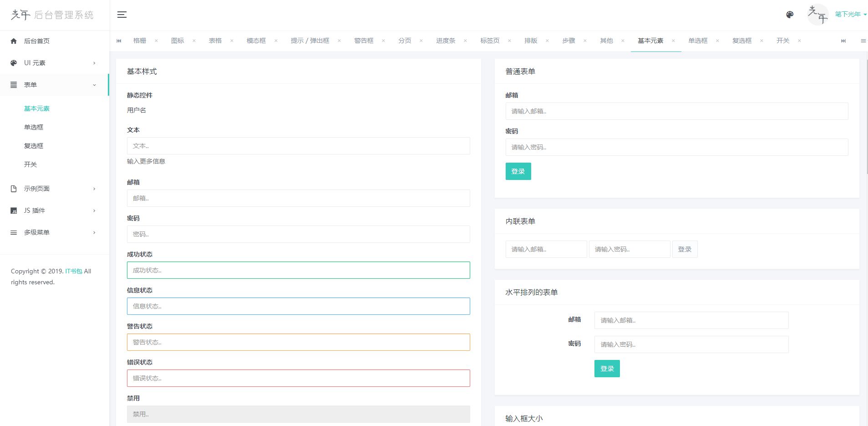868x426 pixels.
Task: Click the user avatar image
Action: coord(817,15)
